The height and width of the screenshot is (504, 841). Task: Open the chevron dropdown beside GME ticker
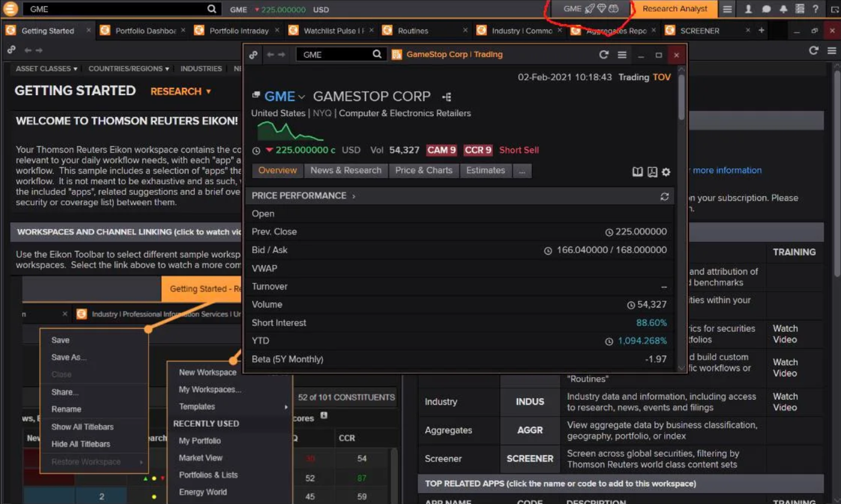[x=301, y=97]
